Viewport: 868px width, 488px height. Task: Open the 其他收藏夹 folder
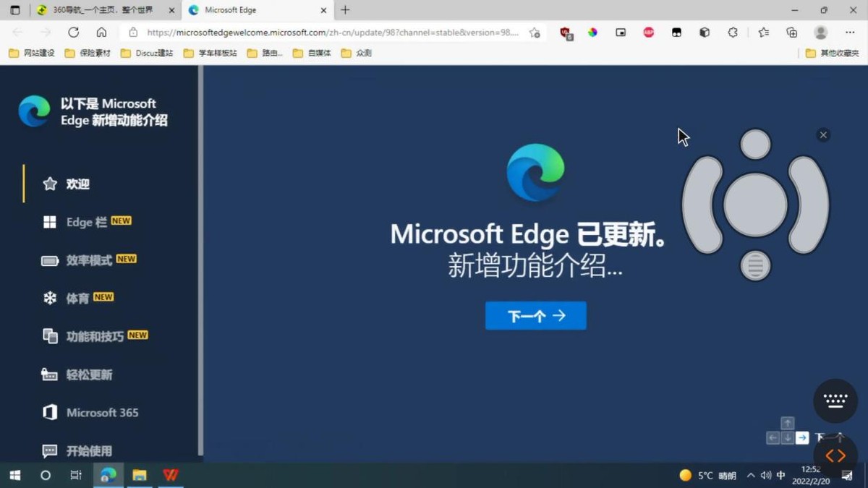(x=833, y=53)
